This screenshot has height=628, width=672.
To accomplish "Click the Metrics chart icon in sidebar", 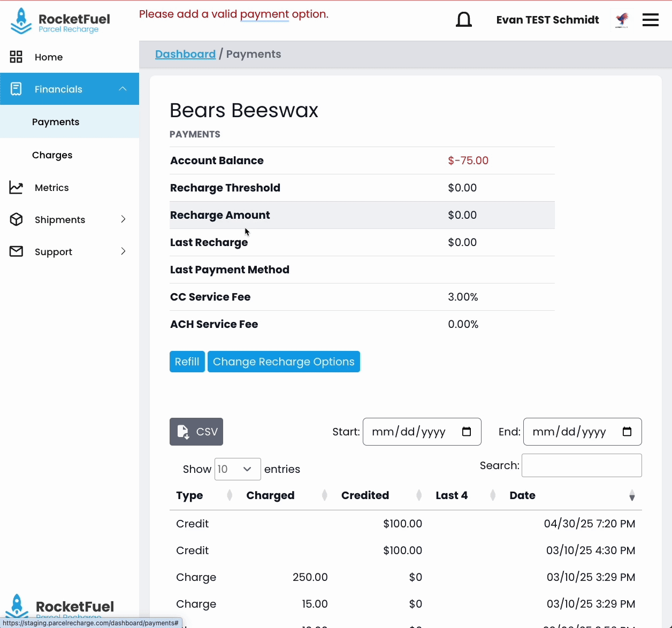I will pos(16,188).
